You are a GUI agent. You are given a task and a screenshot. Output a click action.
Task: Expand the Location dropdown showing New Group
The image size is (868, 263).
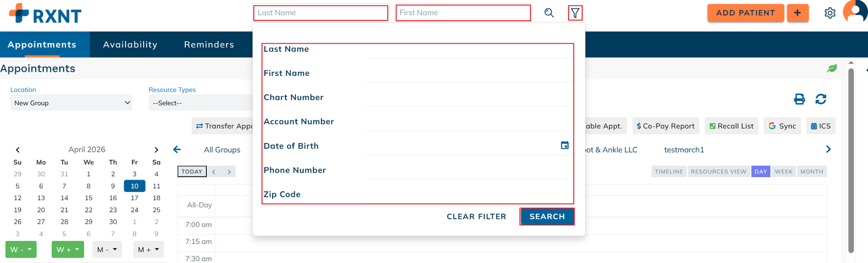click(x=71, y=103)
